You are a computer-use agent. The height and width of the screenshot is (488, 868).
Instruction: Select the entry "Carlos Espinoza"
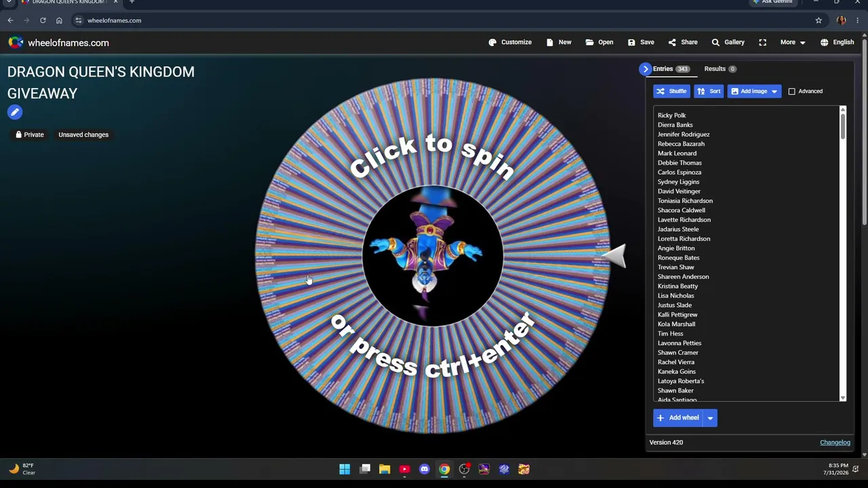679,172
